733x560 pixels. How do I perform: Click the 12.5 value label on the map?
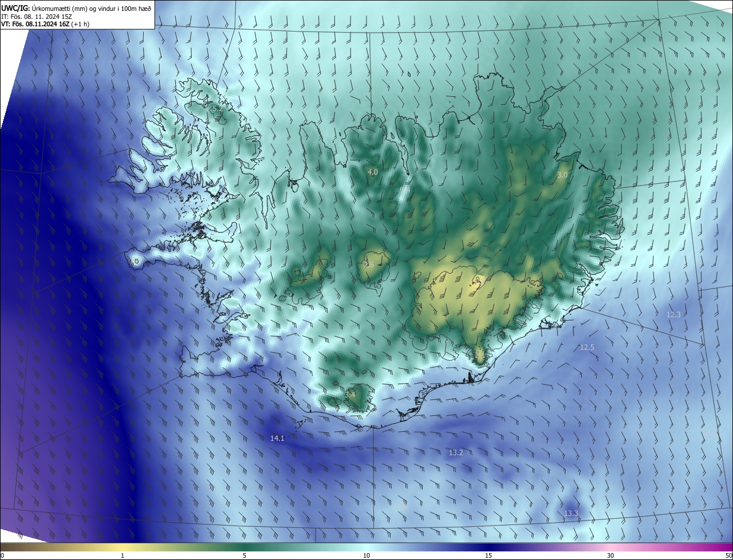click(x=587, y=348)
